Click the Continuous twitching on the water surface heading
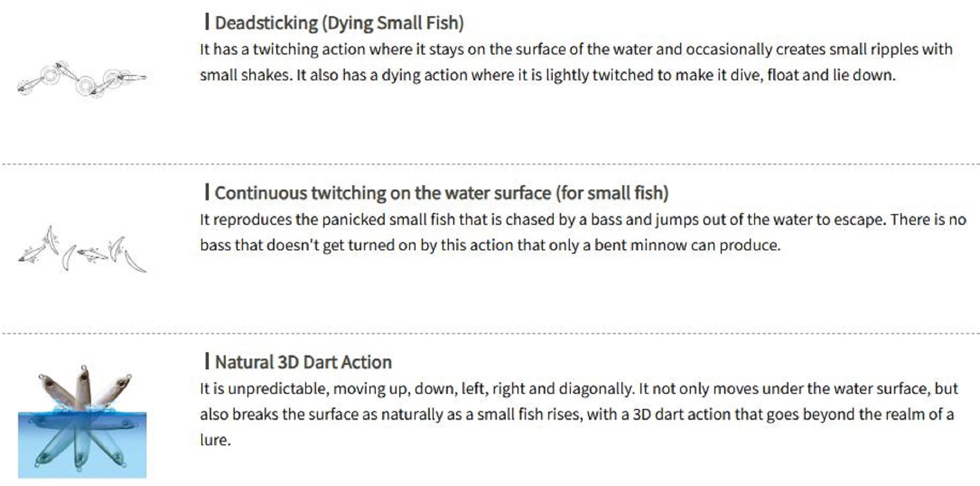This screenshot has height=486, width=980. pyautogui.click(x=441, y=193)
